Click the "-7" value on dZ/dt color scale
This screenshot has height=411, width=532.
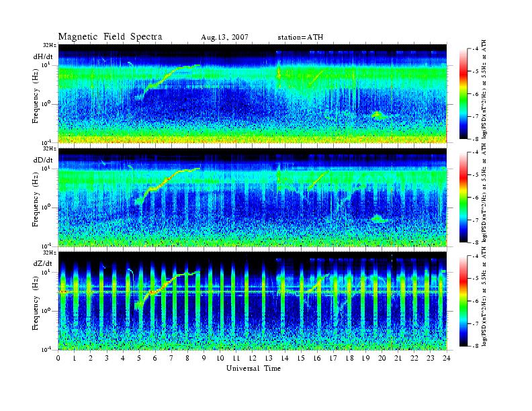pos(476,324)
